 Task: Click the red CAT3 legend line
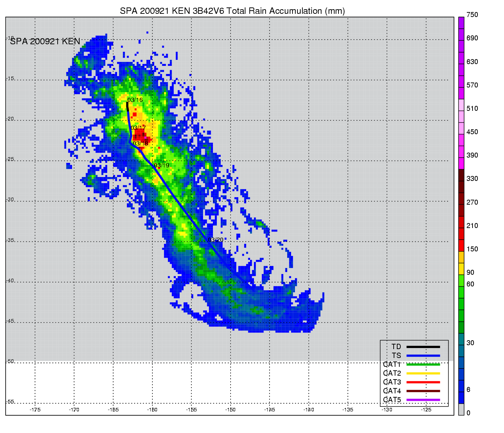coord(423,382)
